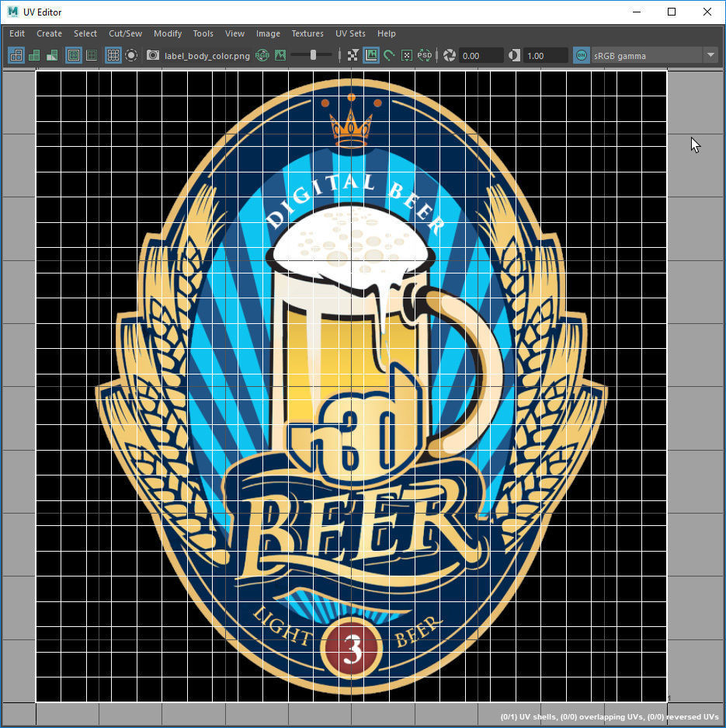726x728 pixels.
Task: Click the label_body_color.png texture name
Action: coord(207,56)
